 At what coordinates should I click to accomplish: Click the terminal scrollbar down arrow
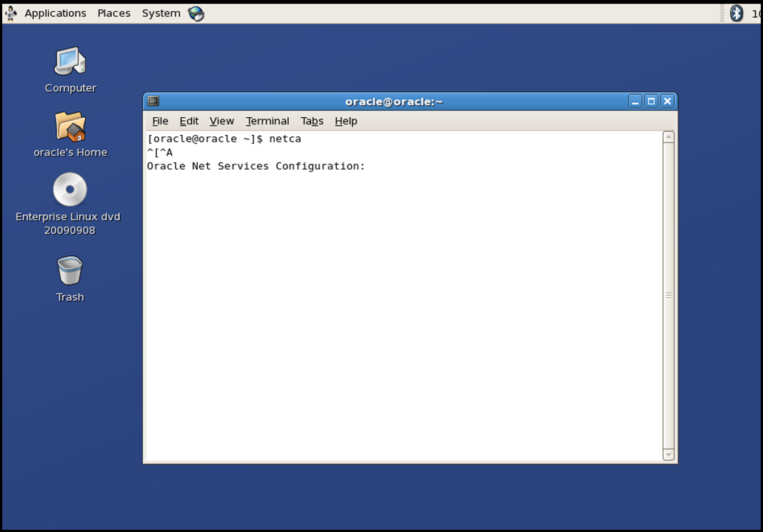669,455
